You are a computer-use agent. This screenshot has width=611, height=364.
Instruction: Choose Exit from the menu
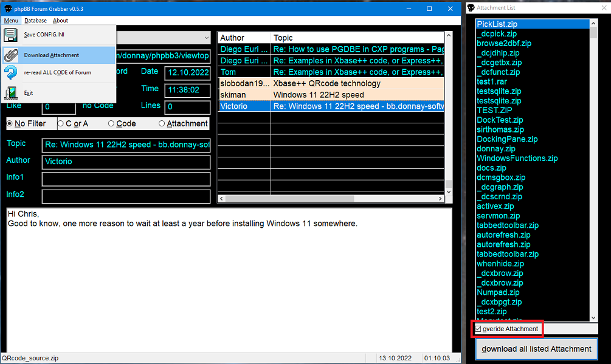(x=59, y=92)
